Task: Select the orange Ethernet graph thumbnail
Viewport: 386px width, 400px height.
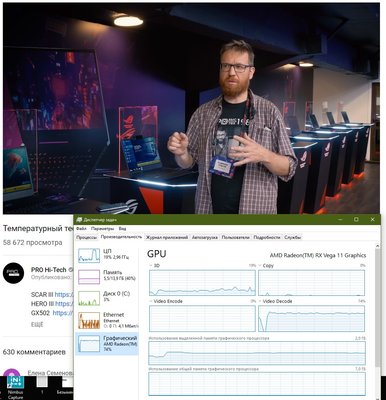Action: coord(89,320)
